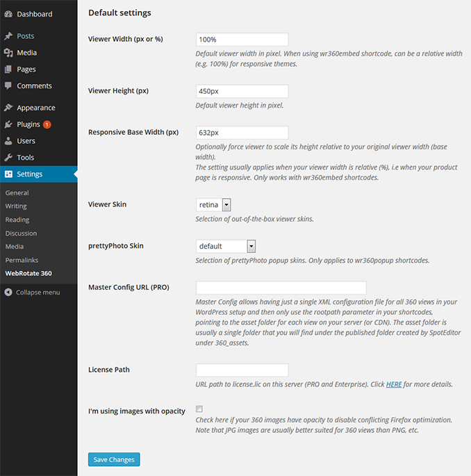The image size is (471, 476).
Task: Click the Dashboard gauge icon
Action: (x=8, y=14)
